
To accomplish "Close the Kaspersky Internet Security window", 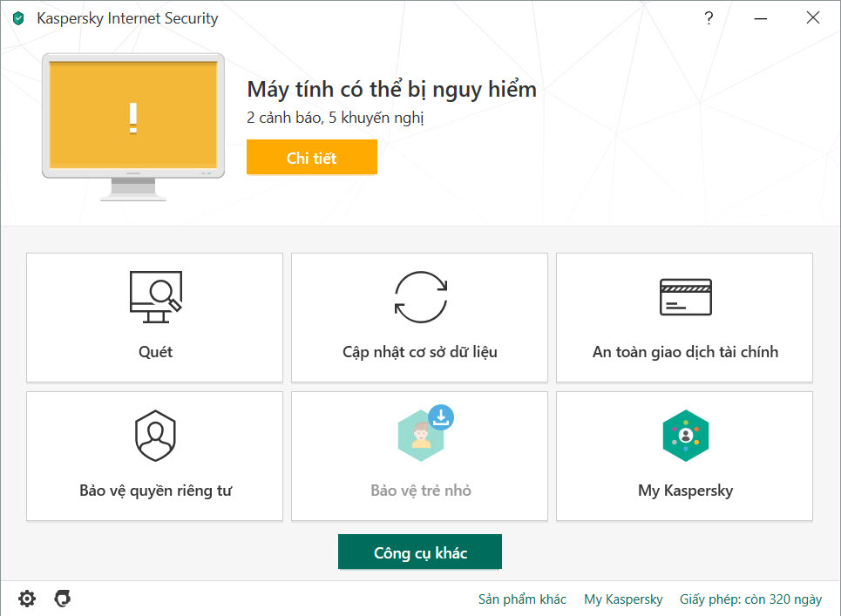I will [813, 17].
